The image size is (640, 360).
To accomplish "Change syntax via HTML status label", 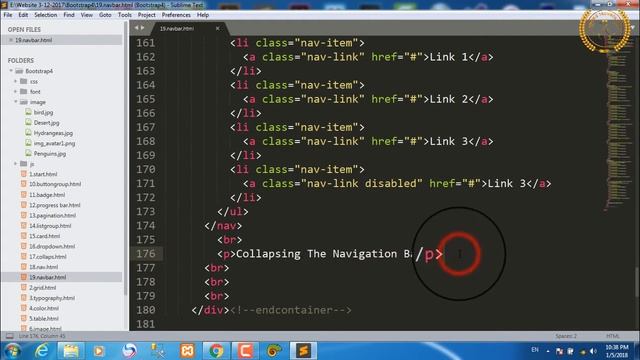I will (x=612, y=336).
